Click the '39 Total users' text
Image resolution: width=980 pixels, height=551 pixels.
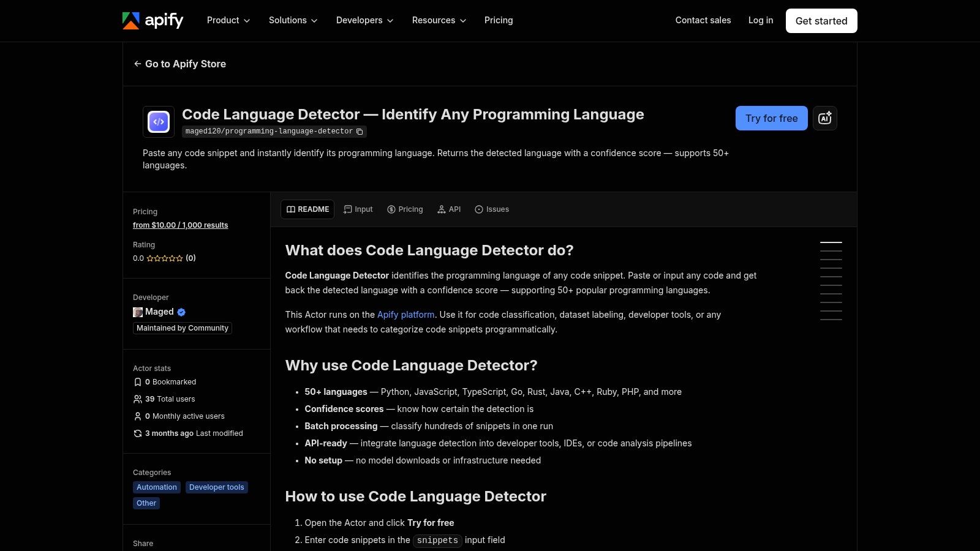(170, 399)
